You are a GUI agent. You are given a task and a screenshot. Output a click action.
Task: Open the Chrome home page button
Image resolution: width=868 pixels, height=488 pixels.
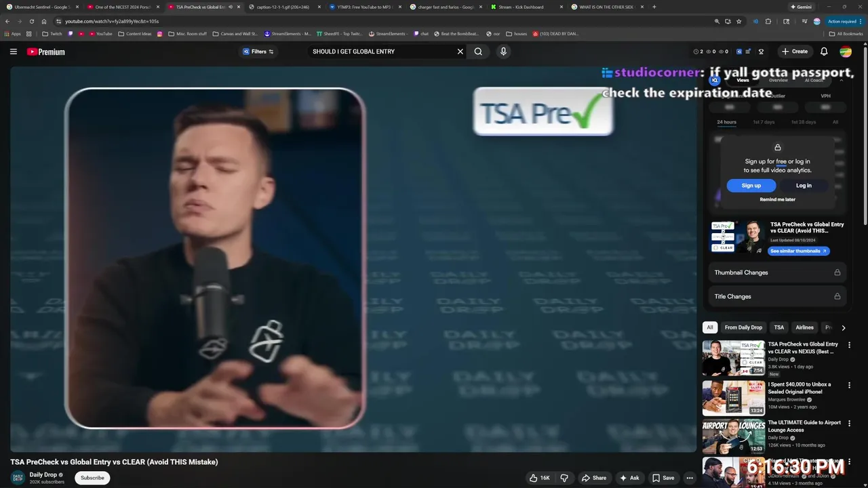(x=44, y=21)
